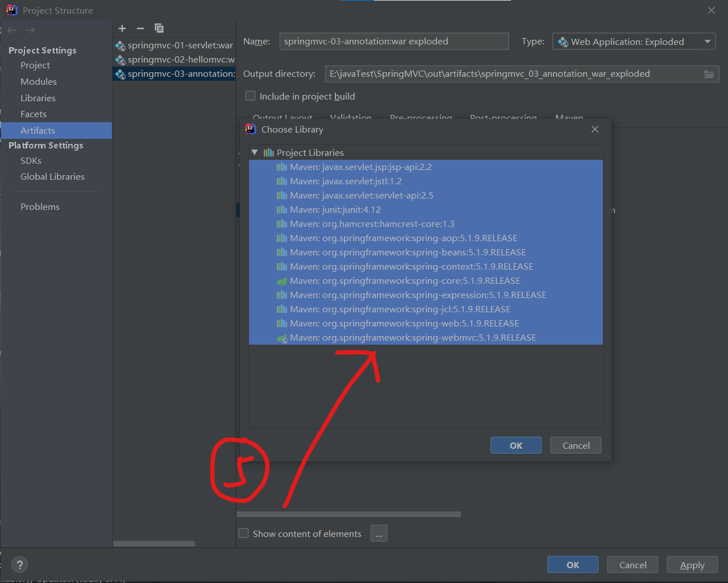This screenshot has width=728, height=583.
Task: Select spring-beans:5.1.9.RELEASE library
Action: (426, 253)
